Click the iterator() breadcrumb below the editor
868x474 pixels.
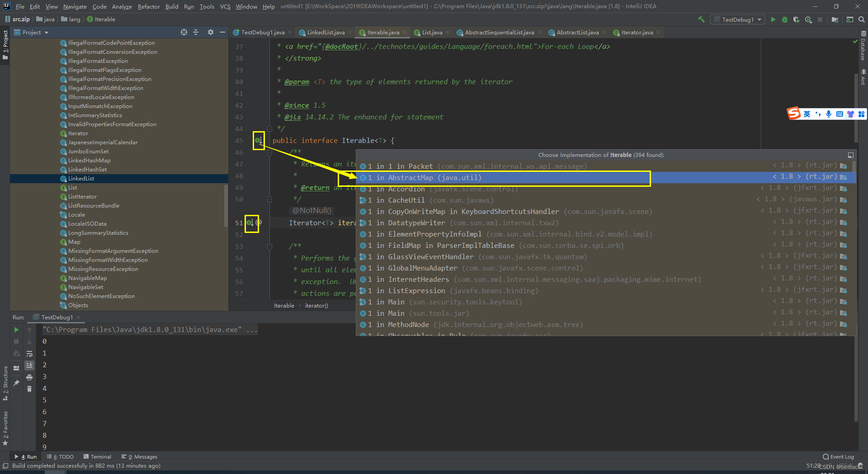point(316,306)
